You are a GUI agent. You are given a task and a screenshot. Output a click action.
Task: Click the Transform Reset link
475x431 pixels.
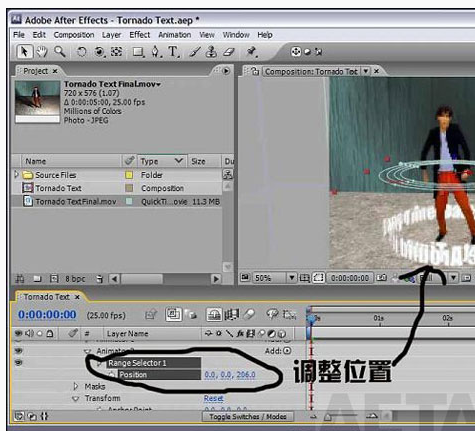coord(214,398)
